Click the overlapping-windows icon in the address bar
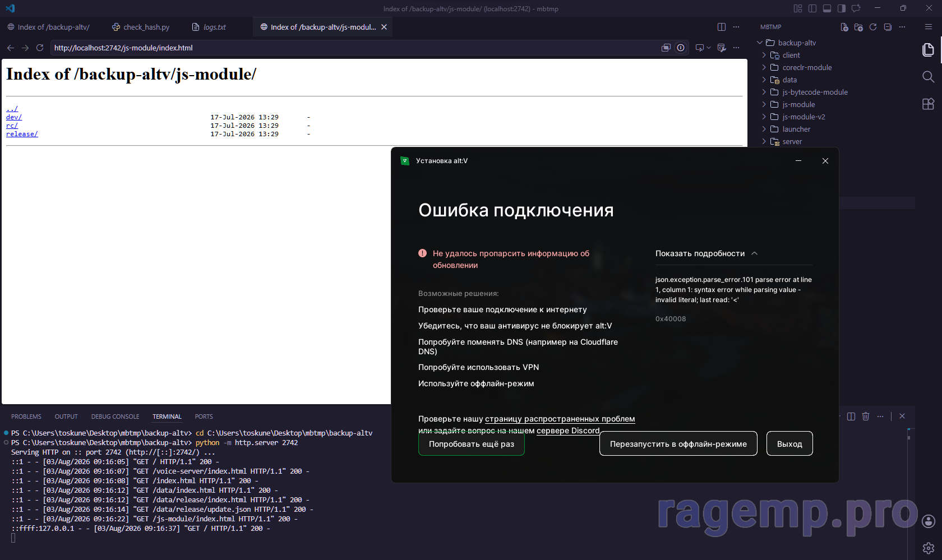Image resolution: width=942 pixels, height=560 pixels. click(666, 48)
